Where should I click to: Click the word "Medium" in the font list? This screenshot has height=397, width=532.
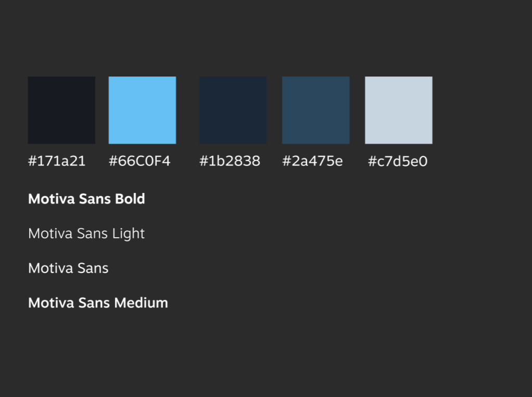(x=141, y=303)
